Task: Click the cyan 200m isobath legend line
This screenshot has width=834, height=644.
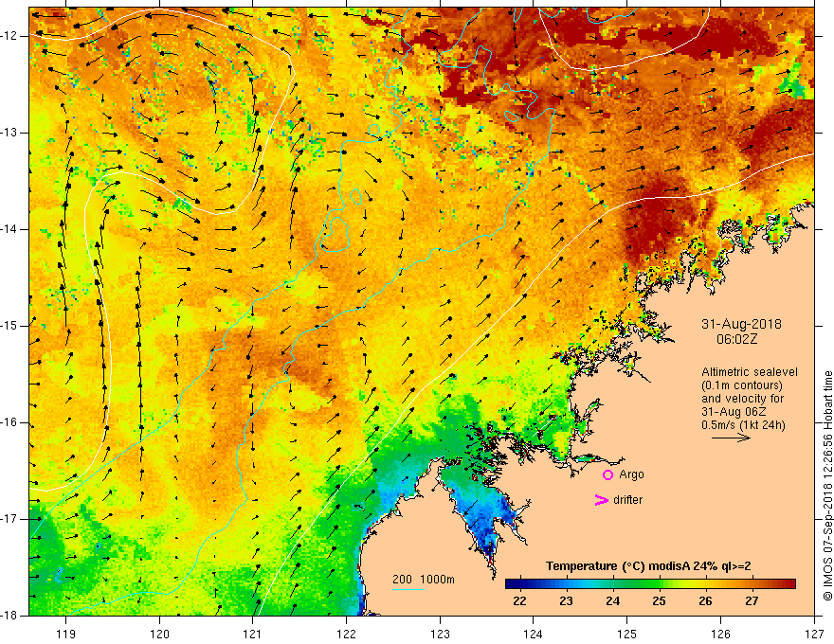Action: (x=408, y=589)
